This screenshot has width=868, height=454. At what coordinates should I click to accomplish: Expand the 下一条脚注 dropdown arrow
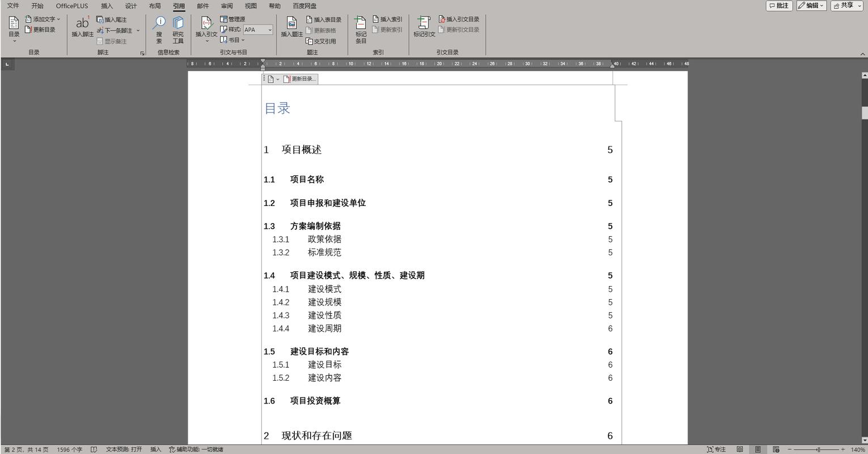coord(138,30)
